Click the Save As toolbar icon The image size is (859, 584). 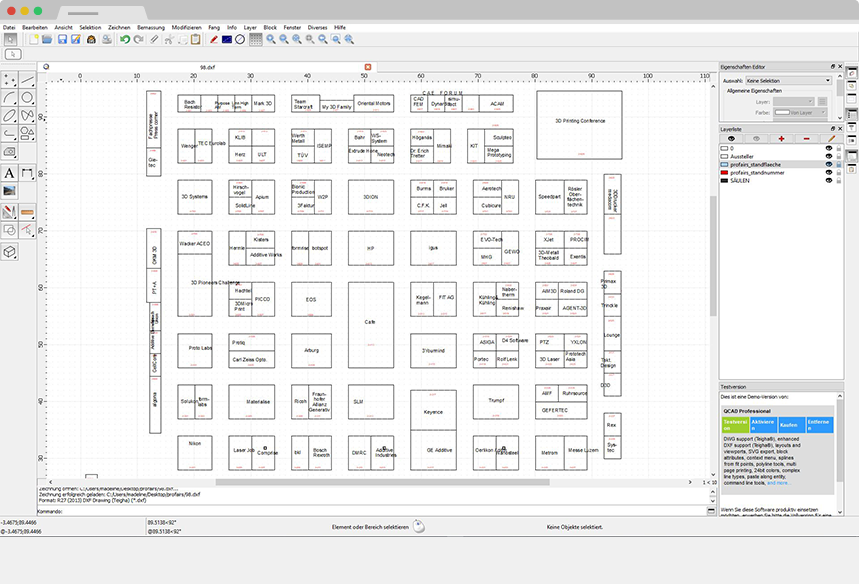76,39
